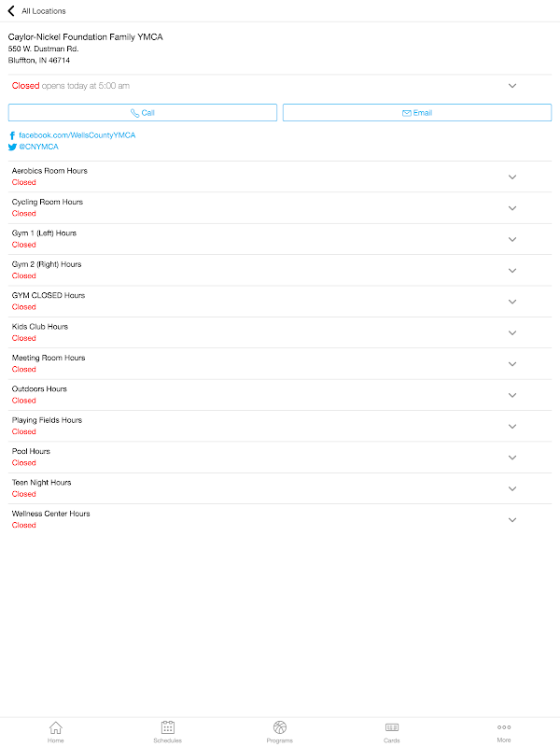Tap Caylor-Nickel Foundation Family YMCA title
The image size is (560, 747).
point(85,36)
